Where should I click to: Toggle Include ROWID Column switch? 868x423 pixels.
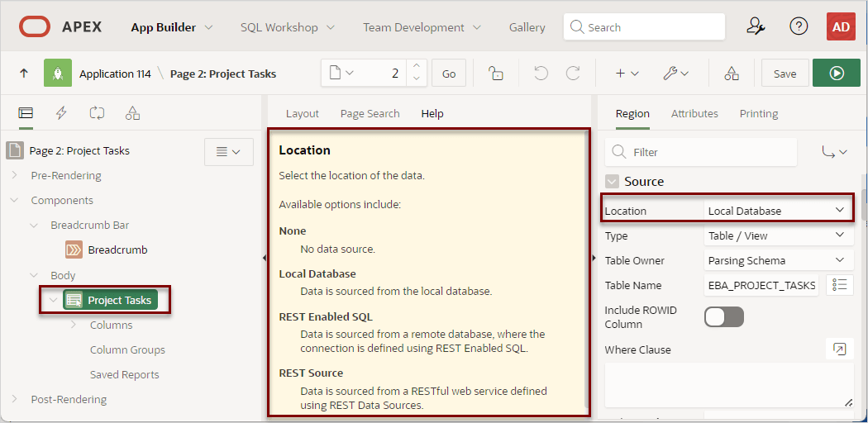(x=723, y=316)
